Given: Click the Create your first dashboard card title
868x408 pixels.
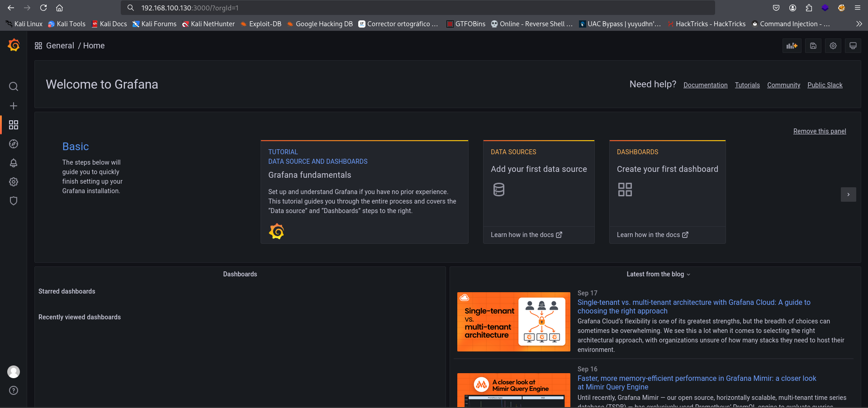Looking at the screenshot, I should pos(667,169).
